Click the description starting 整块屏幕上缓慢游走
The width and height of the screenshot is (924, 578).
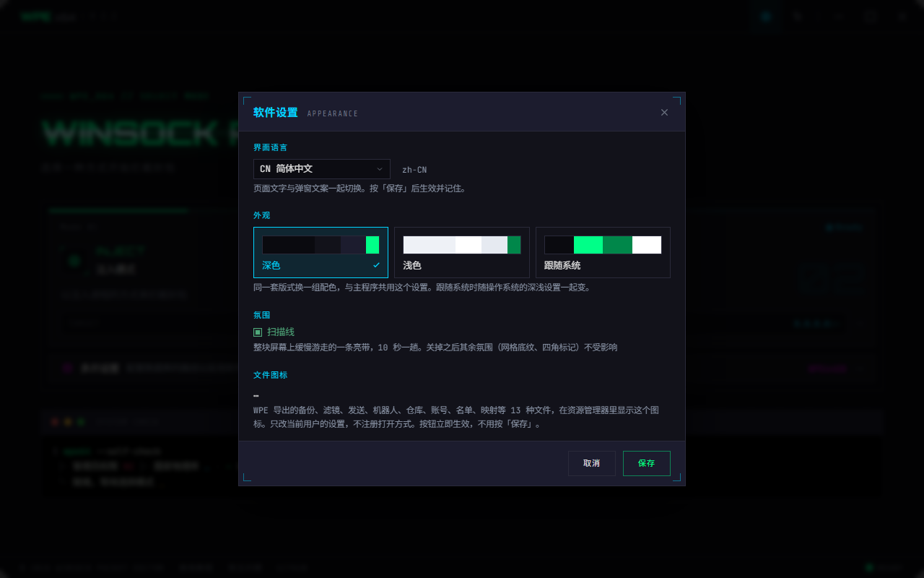click(x=435, y=347)
